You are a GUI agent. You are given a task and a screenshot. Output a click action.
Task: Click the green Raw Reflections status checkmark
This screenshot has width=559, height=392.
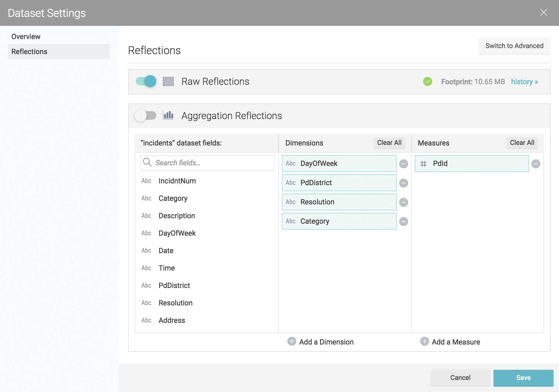click(x=427, y=81)
